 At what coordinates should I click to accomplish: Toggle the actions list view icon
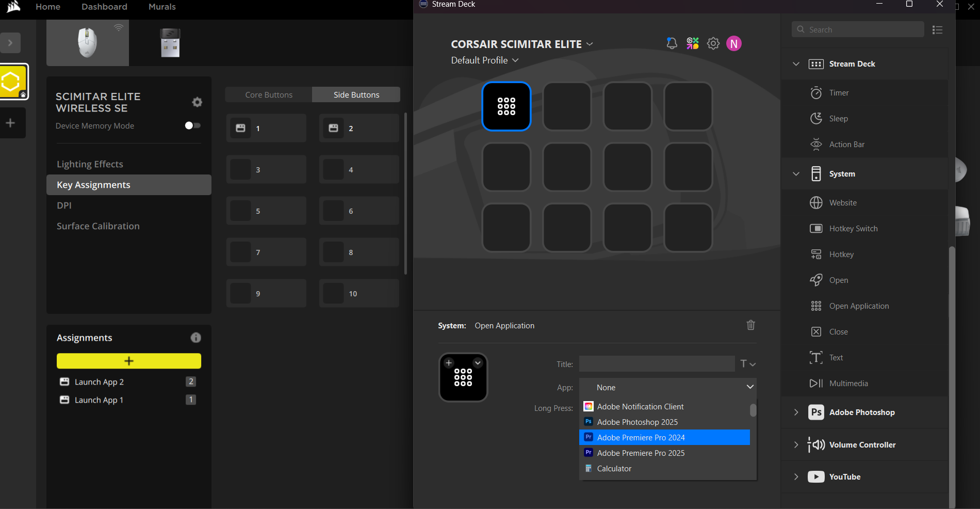(938, 30)
